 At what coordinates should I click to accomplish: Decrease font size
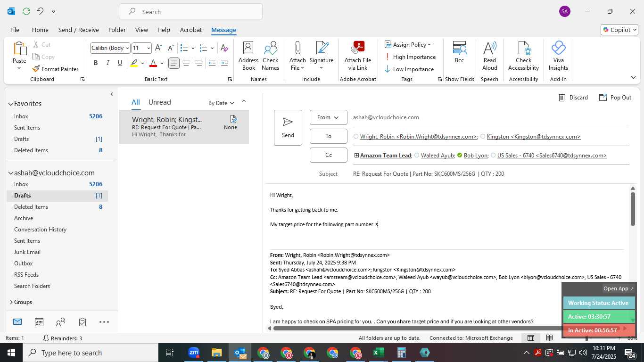pyautogui.click(x=171, y=48)
